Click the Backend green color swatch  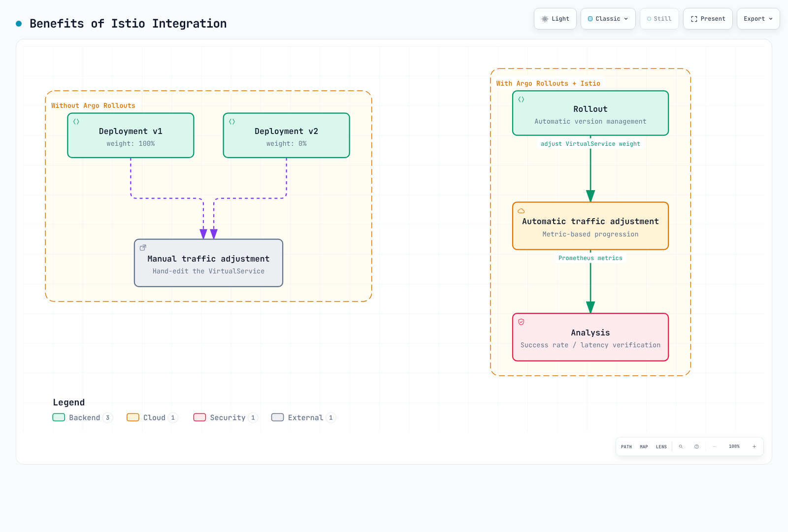(x=59, y=417)
